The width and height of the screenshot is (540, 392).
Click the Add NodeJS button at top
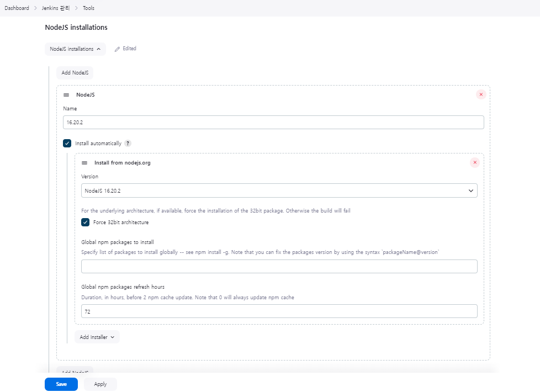click(75, 73)
